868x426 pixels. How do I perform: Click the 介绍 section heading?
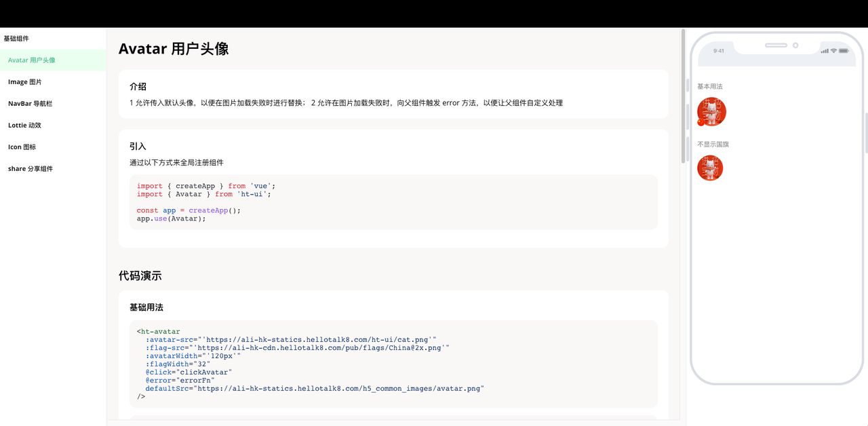[x=138, y=87]
